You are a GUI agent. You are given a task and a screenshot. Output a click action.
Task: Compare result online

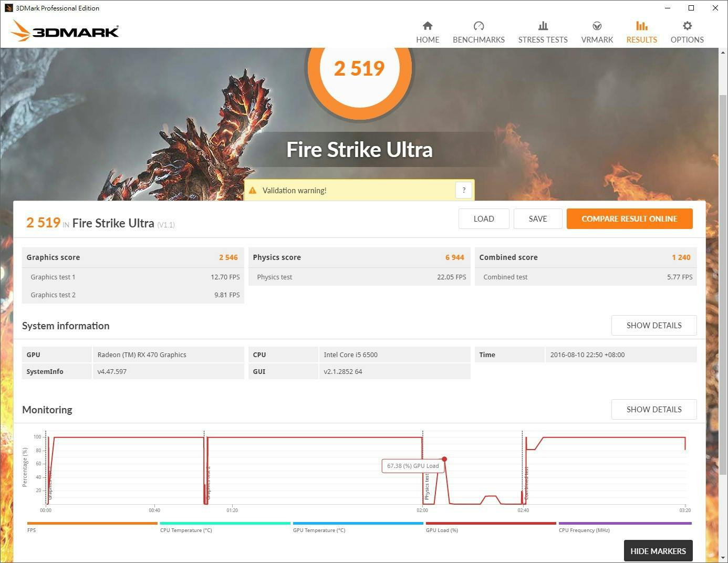(x=629, y=219)
